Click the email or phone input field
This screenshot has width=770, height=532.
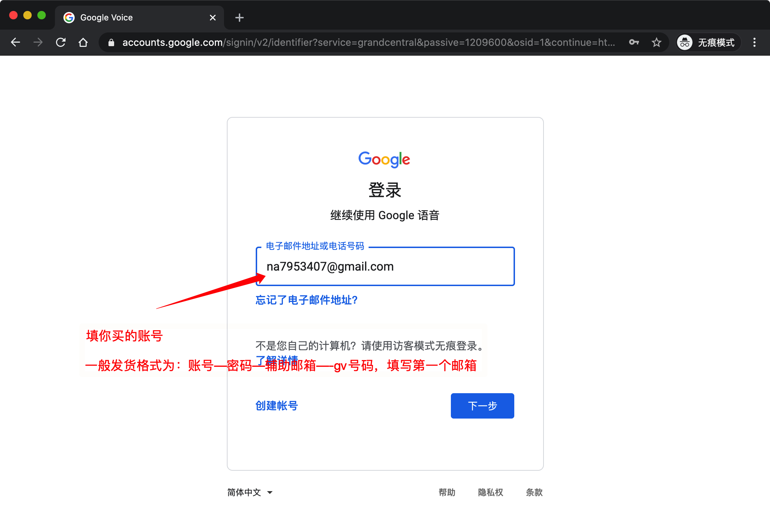pyautogui.click(x=385, y=267)
